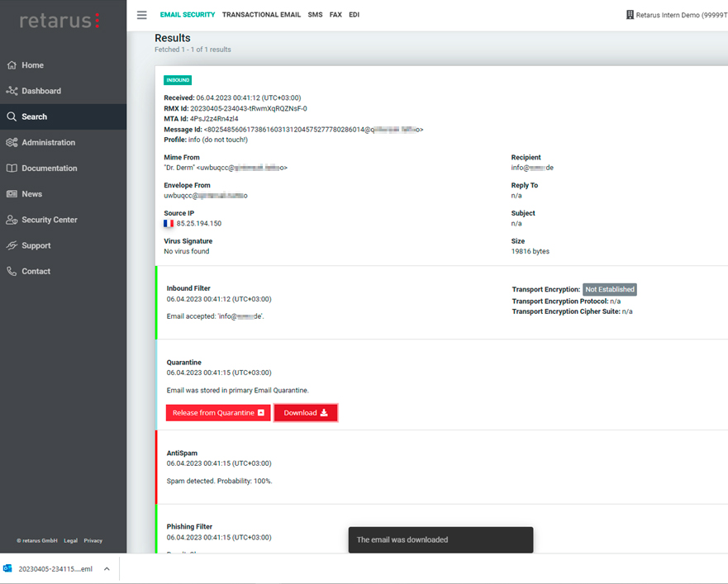Click 'Email was stored in primary Email Quarantine.'
This screenshot has width=728, height=584.
(x=238, y=391)
